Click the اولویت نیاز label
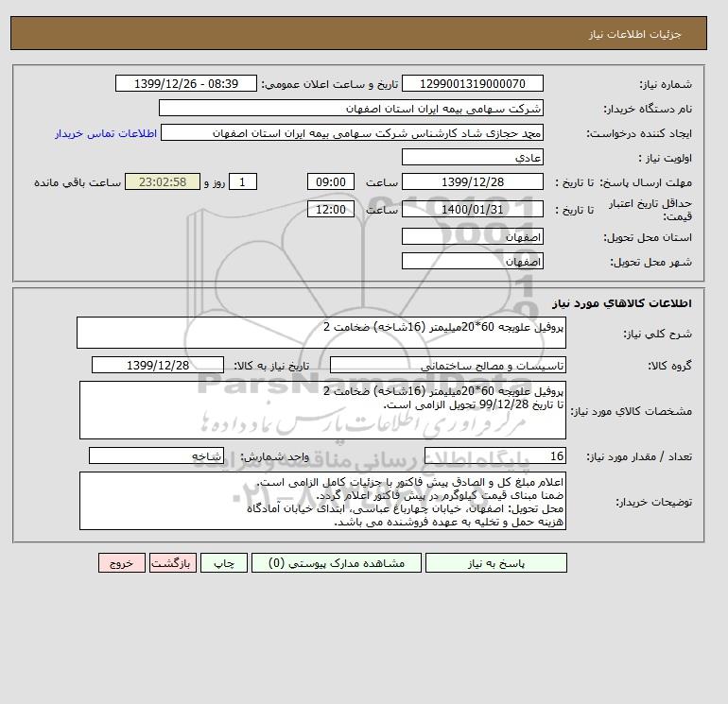 [x=666, y=158]
